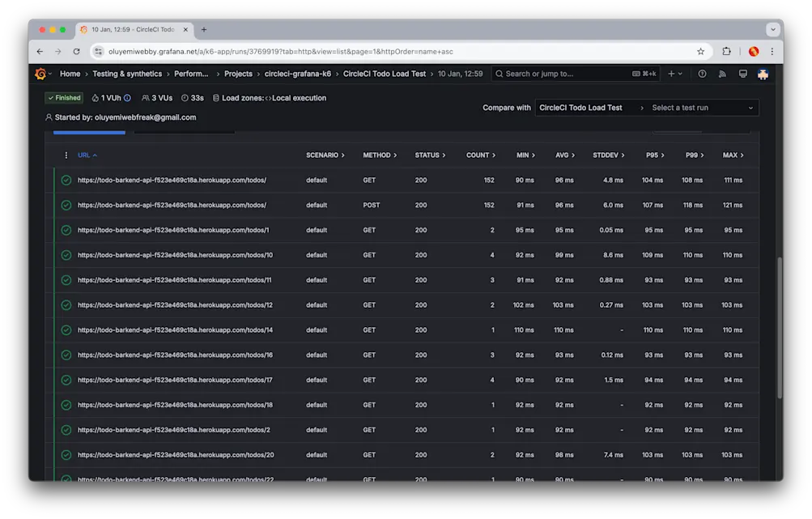Click the Grafana logo in top navigation
This screenshot has width=812, height=519.
click(x=40, y=73)
